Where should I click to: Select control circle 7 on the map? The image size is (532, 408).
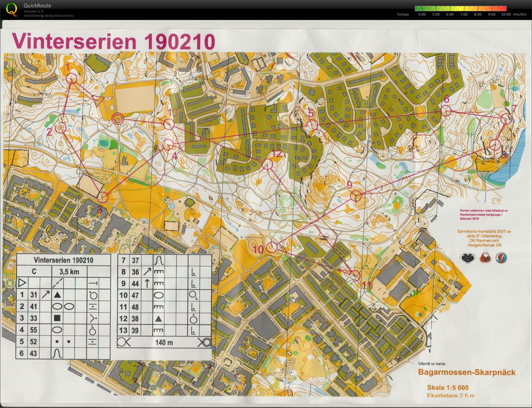506,119
